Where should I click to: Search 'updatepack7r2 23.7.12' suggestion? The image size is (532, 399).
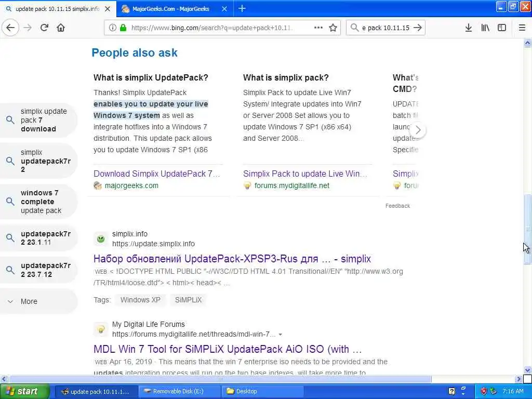38,270
